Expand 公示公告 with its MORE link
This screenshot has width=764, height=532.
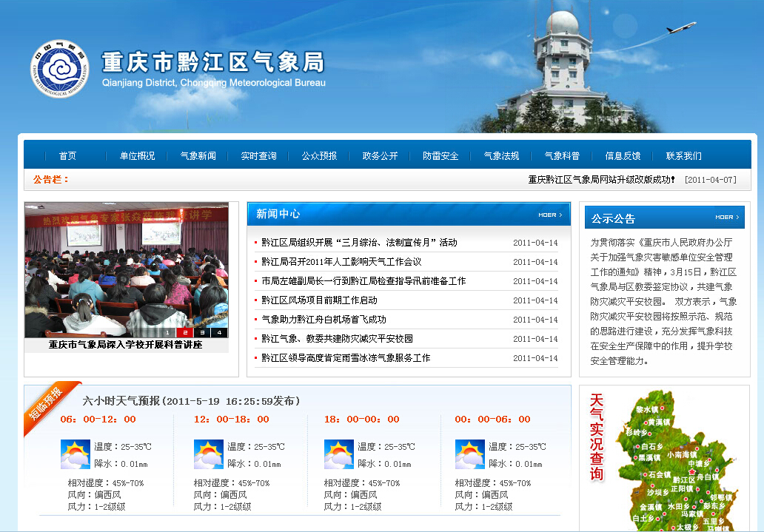(x=726, y=218)
